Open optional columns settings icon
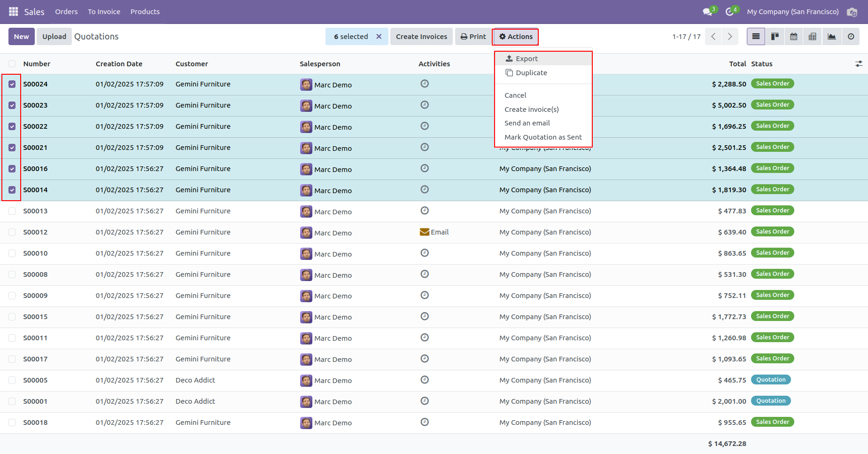Viewport: 868px width, 454px height. pos(859,64)
